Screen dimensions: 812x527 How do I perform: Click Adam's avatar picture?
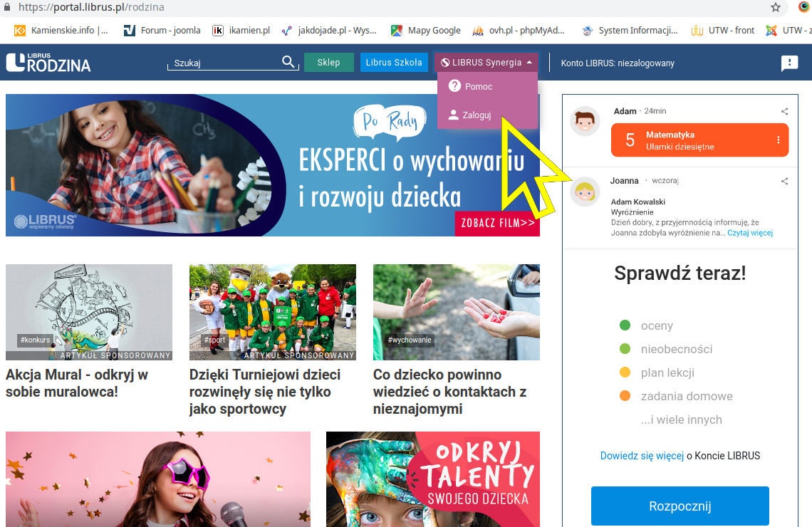coord(585,122)
